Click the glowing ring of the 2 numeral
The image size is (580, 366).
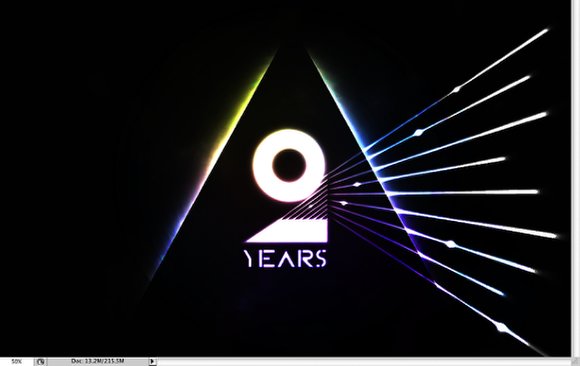289,165
